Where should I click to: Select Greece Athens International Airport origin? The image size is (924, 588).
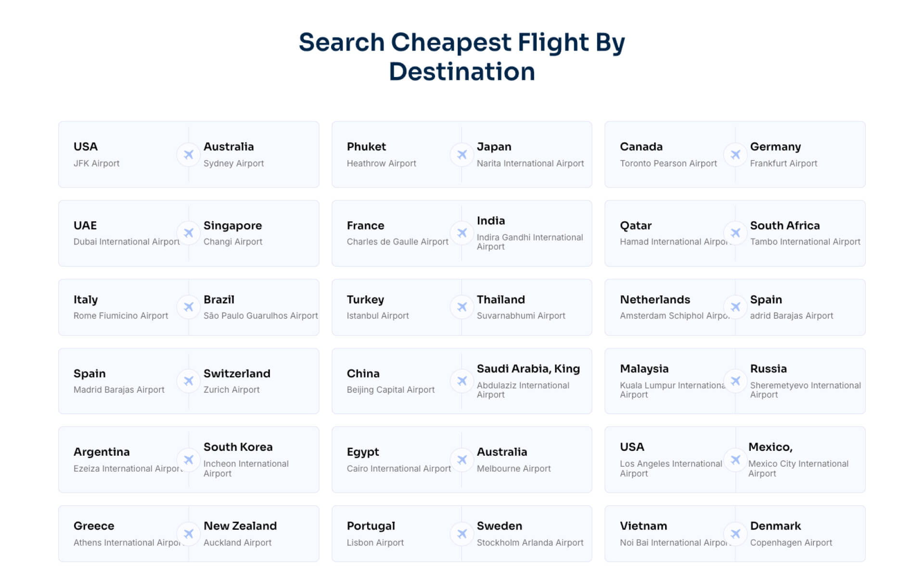(x=128, y=534)
